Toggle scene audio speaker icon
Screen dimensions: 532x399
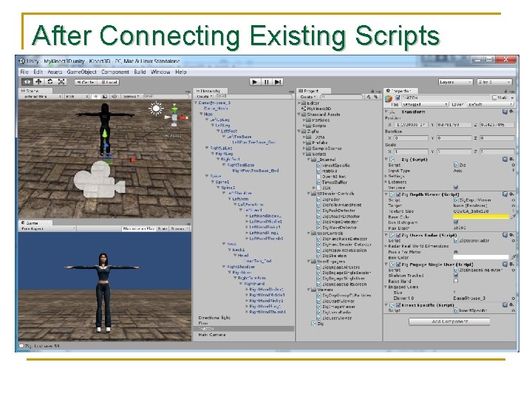coord(115,97)
